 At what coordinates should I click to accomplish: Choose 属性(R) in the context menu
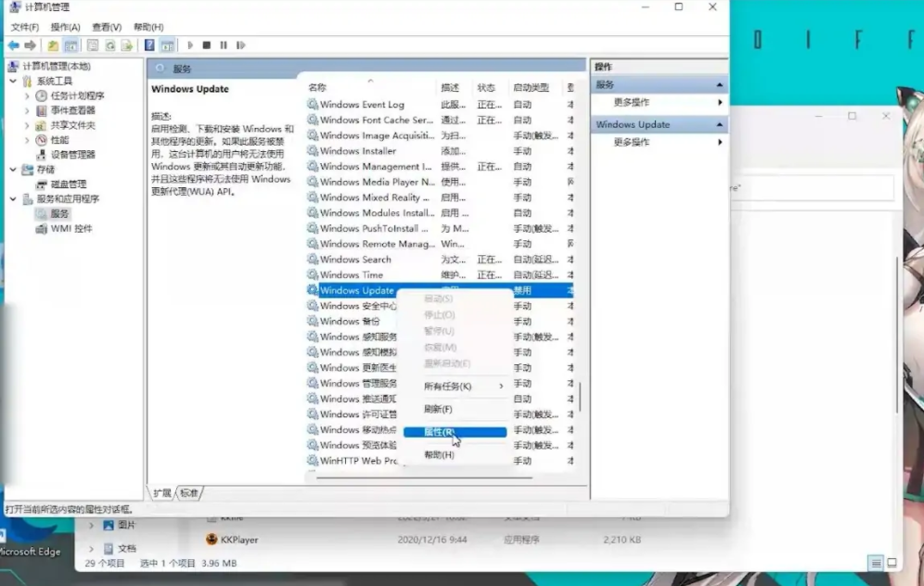(455, 432)
